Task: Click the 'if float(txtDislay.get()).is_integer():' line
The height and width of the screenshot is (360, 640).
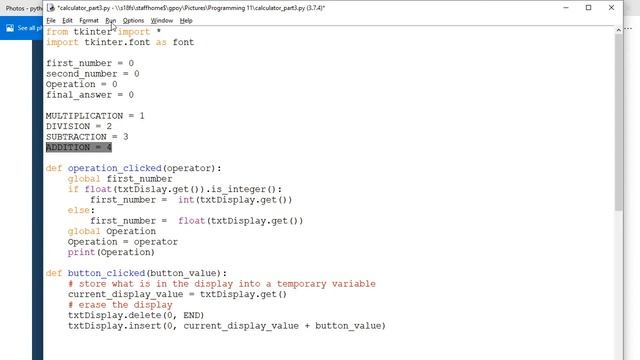Action: [175, 189]
